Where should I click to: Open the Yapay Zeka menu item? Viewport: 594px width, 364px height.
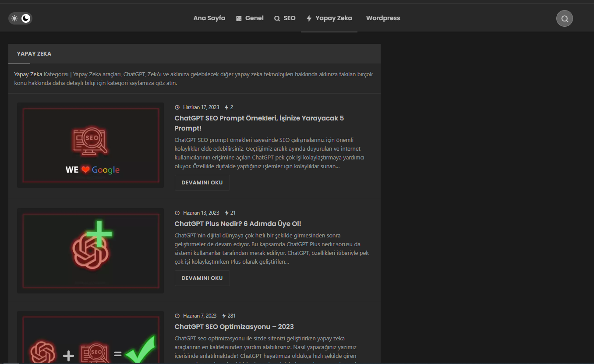pyautogui.click(x=329, y=18)
